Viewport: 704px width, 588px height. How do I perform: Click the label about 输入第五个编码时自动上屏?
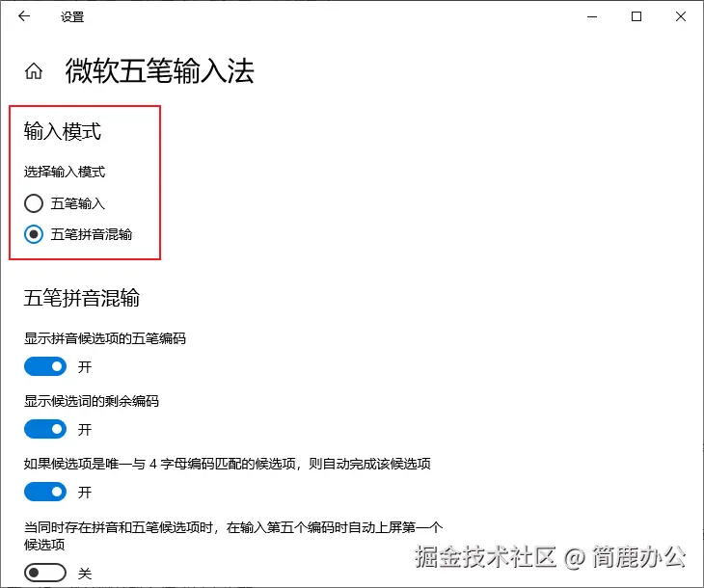(233, 536)
